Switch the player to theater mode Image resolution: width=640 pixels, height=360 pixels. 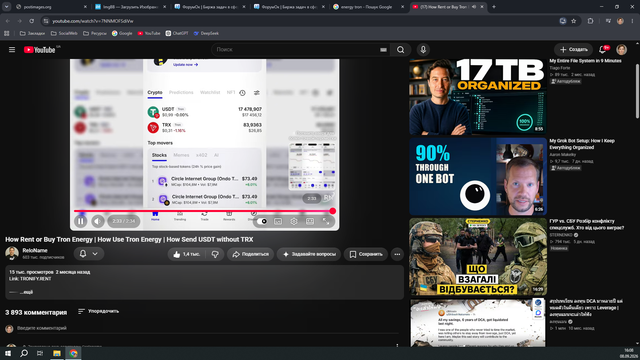310,221
